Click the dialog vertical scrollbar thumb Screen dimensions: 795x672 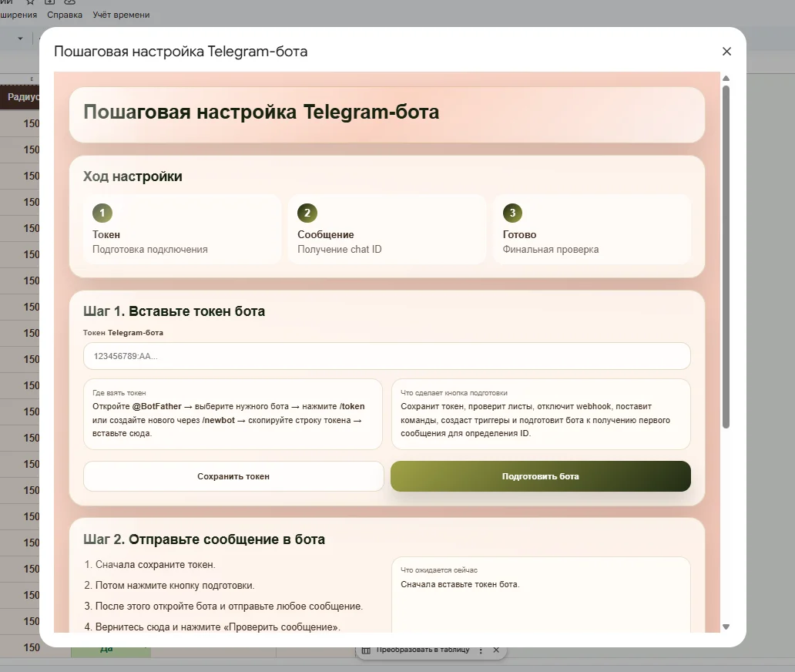click(x=726, y=257)
